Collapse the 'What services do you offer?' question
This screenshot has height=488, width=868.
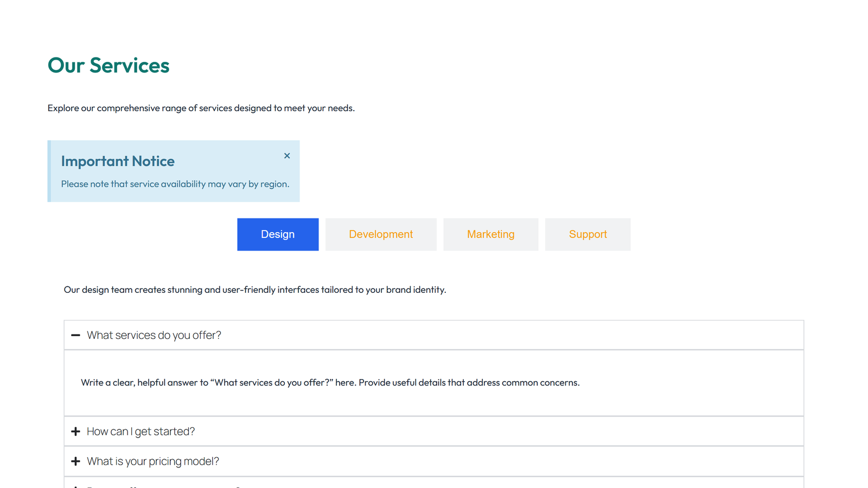click(x=154, y=335)
